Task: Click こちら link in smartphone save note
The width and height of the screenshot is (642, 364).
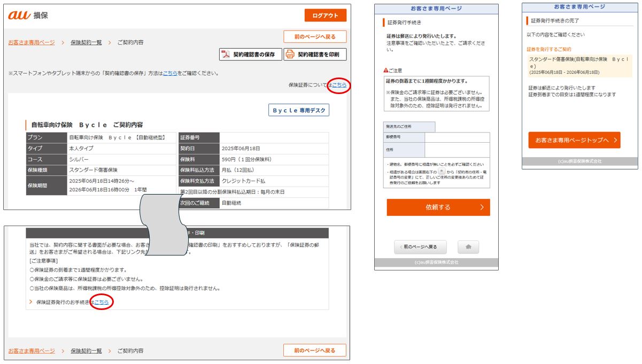Action: tap(170, 73)
